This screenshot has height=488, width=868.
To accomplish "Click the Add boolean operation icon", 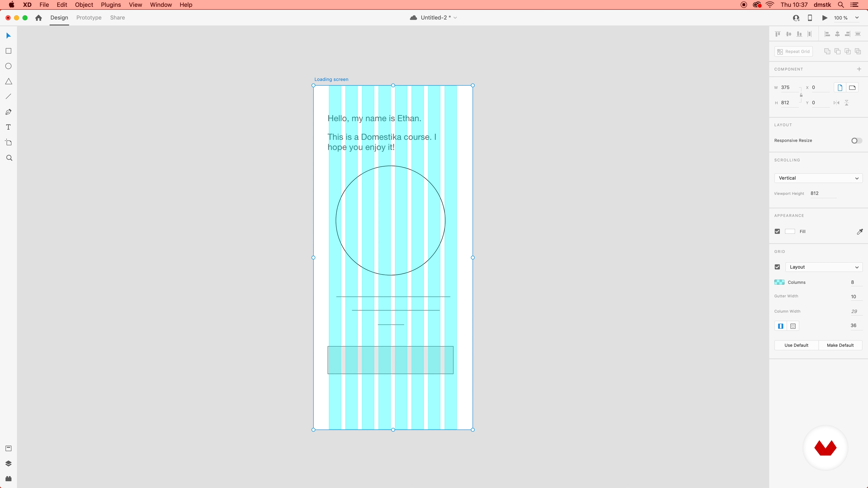I will click(827, 51).
